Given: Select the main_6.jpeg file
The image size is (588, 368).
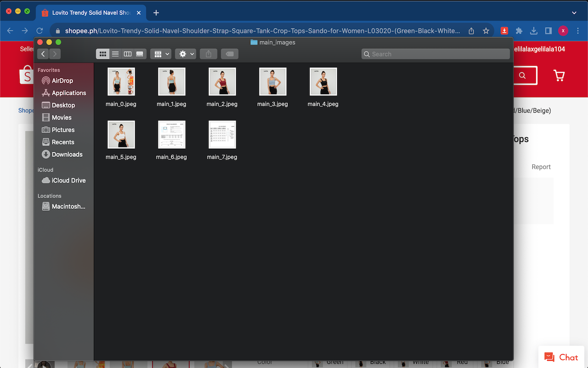Looking at the screenshot, I should (x=171, y=140).
